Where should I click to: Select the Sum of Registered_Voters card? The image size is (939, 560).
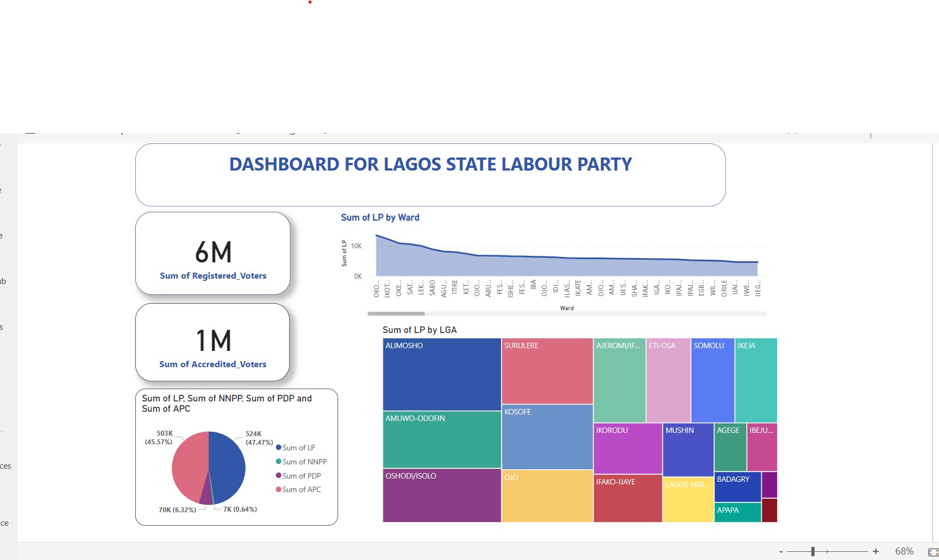[212, 253]
